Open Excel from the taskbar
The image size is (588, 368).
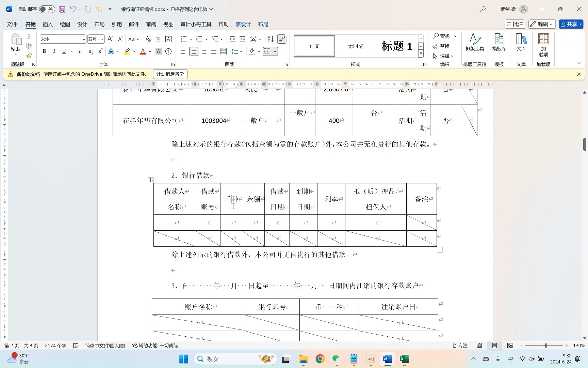[404, 359]
